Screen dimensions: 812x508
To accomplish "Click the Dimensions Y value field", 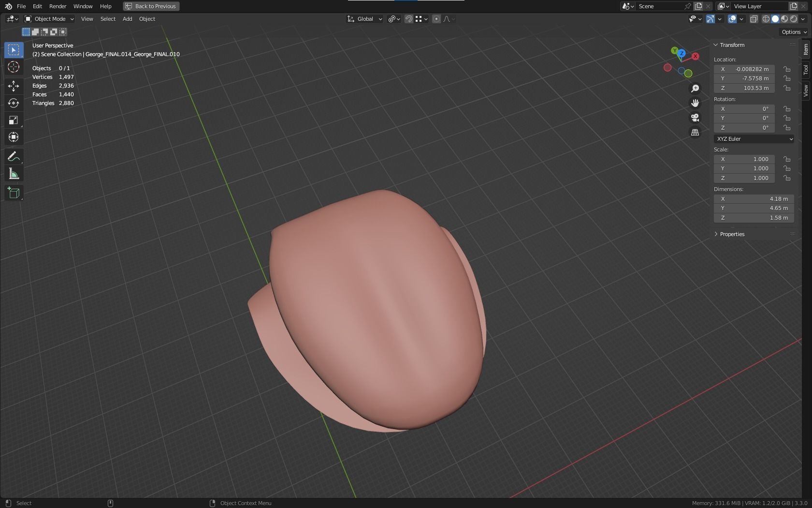I will click(754, 208).
